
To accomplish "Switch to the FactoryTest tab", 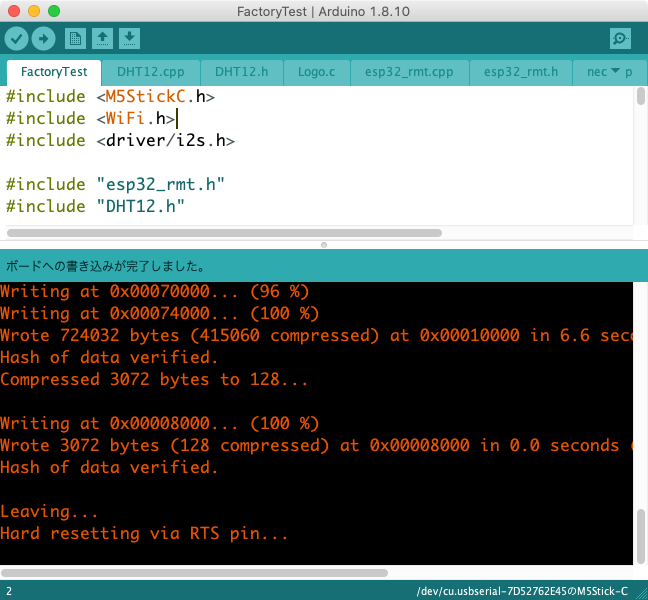I will pyautogui.click(x=54, y=72).
